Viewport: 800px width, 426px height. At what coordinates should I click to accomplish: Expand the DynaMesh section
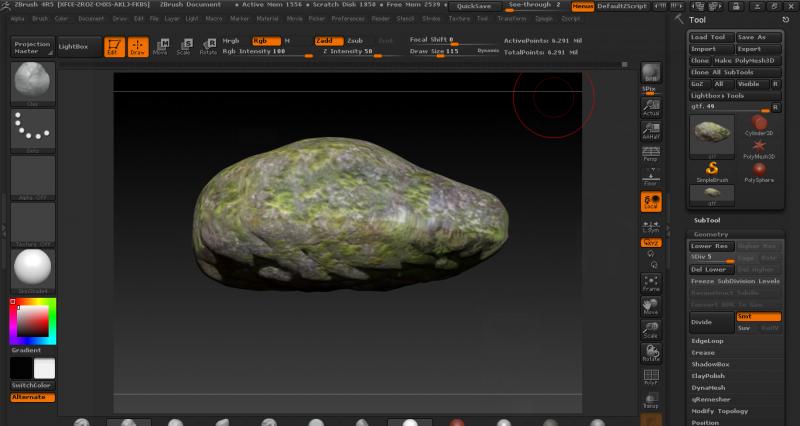[710, 387]
